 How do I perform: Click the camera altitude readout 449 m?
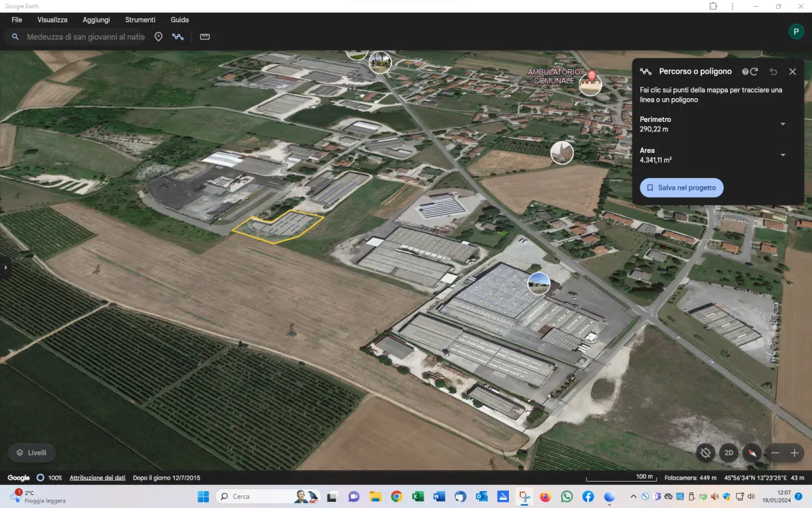click(690, 478)
